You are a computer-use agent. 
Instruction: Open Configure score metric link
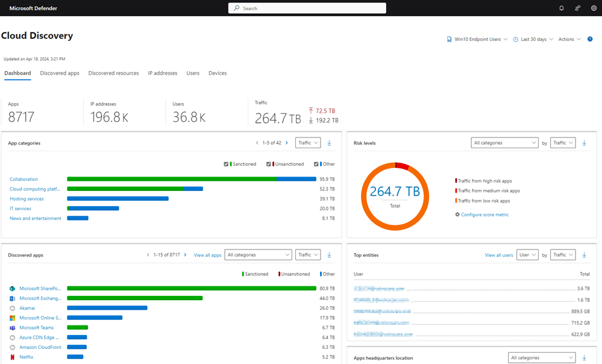click(x=484, y=215)
